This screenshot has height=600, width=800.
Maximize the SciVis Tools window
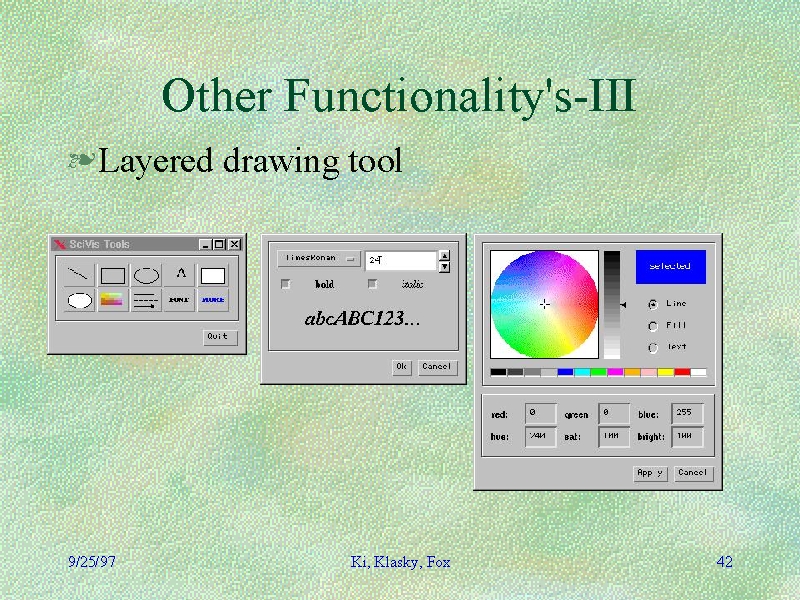pos(219,244)
